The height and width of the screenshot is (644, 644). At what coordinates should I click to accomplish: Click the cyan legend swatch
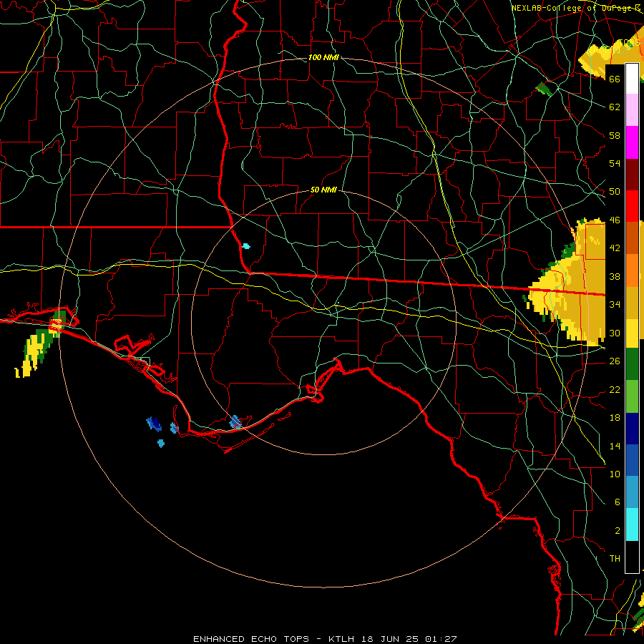tap(632, 525)
